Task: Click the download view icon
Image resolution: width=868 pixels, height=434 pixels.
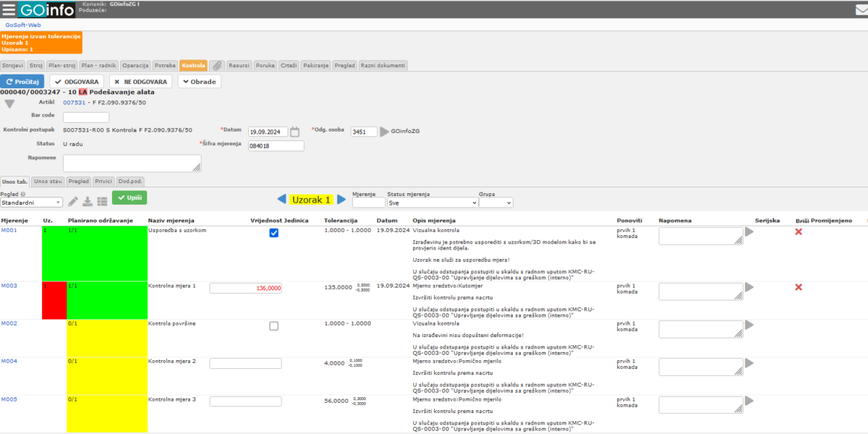Action: (88, 202)
